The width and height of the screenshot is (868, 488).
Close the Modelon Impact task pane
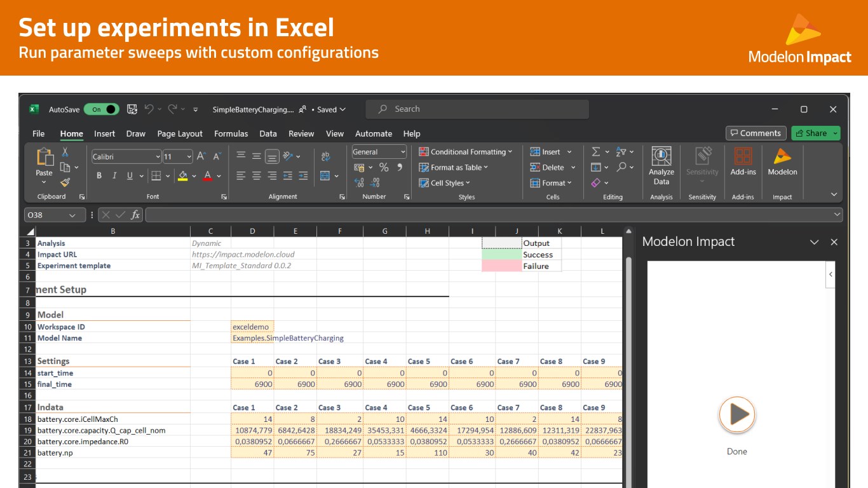[x=834, y=242]
